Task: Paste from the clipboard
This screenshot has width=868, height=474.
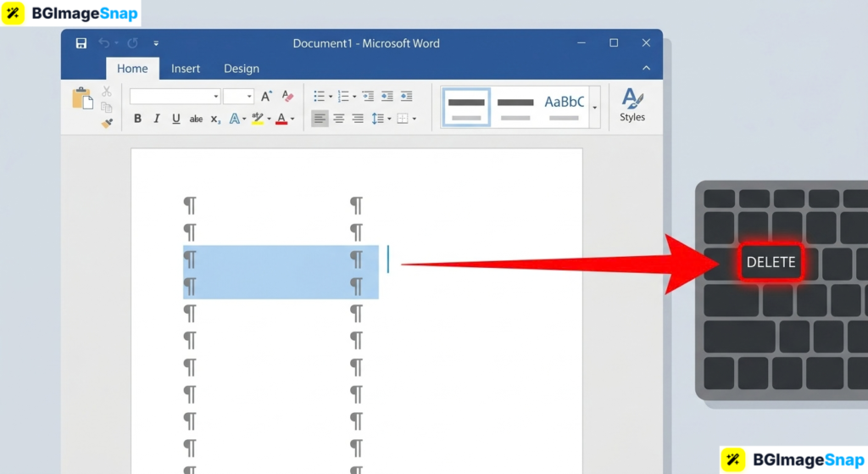Action: pyautogui.click(x=82, y=98)
